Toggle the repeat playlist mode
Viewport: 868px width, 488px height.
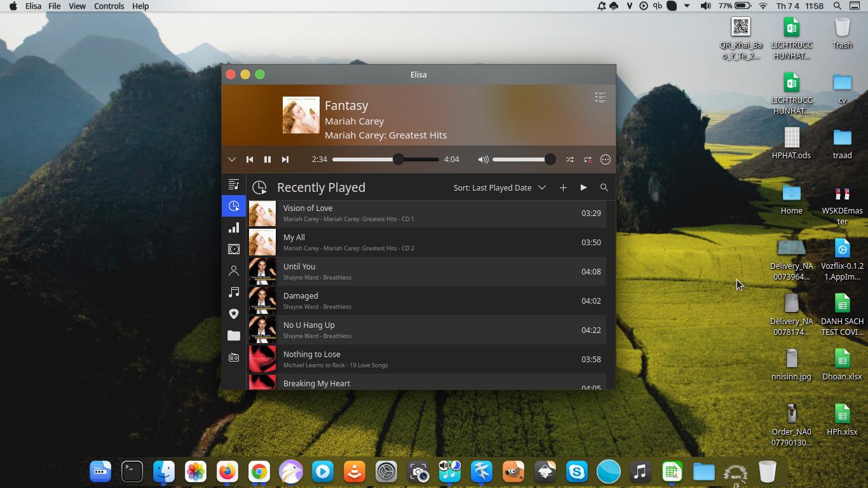tap(588, 159)
